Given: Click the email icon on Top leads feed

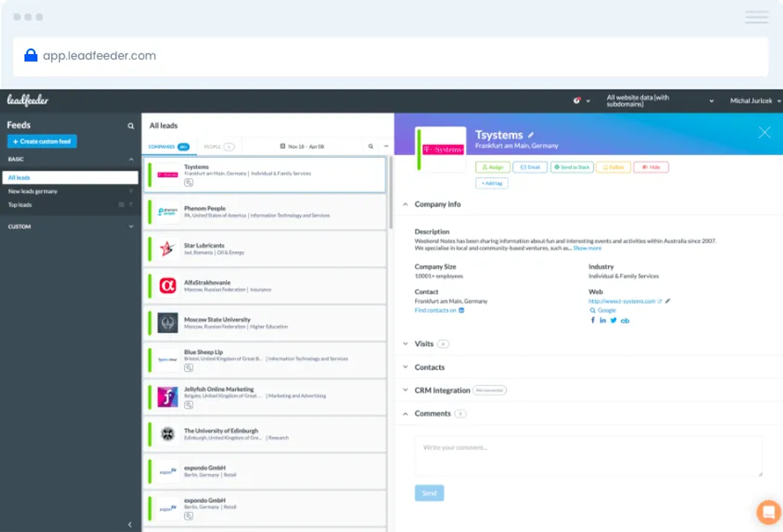Looking at the screenshot, I should (x=121, y=205).
